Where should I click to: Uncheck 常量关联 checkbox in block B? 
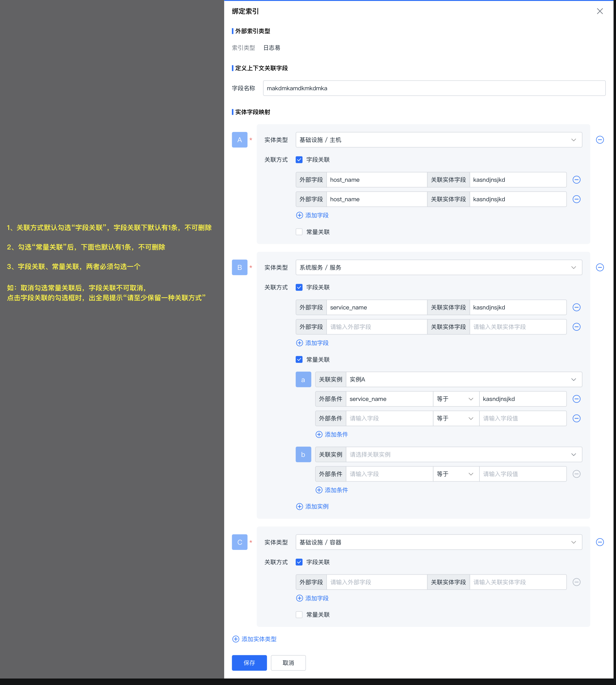[299, 360]
